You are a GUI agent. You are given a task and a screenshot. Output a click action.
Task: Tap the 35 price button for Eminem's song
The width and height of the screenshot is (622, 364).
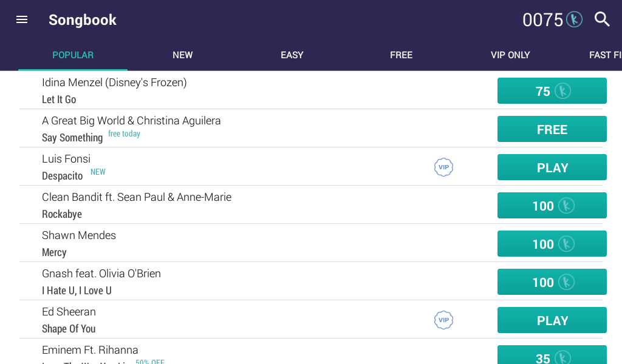[x=552, y=356]
